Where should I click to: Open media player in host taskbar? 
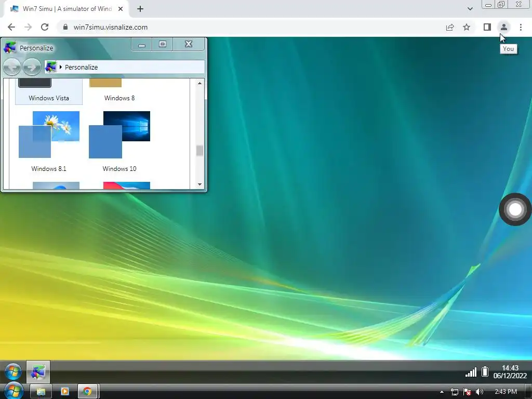pos(64,392)
